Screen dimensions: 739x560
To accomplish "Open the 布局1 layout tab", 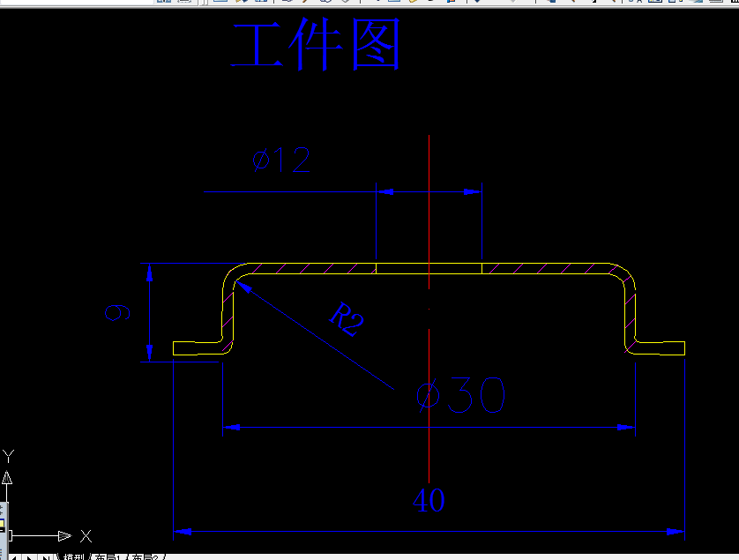I will pyautogui.click(x=108, y=556).
